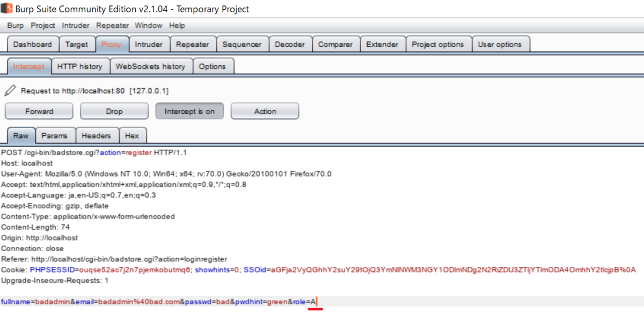Click the request target URL label
Viewport: 644px width, 314px height.
94,91
